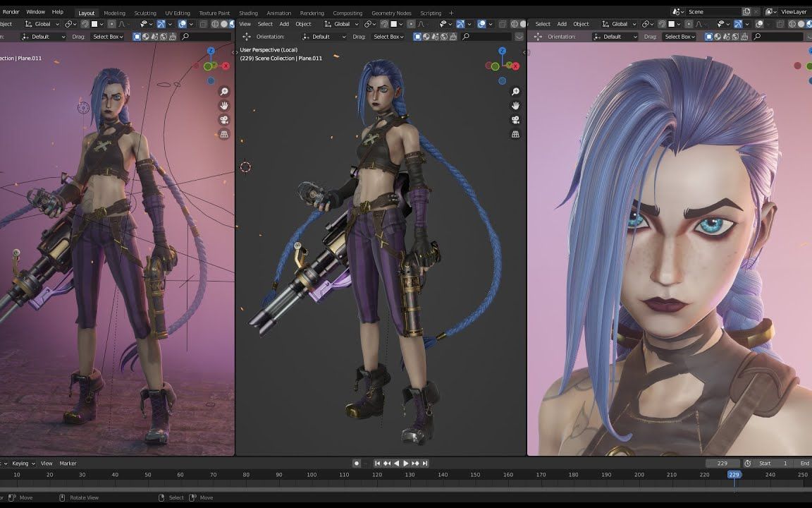
Task: Toggle proportional editing in right viewport header
Action: (x=689, y=24)
